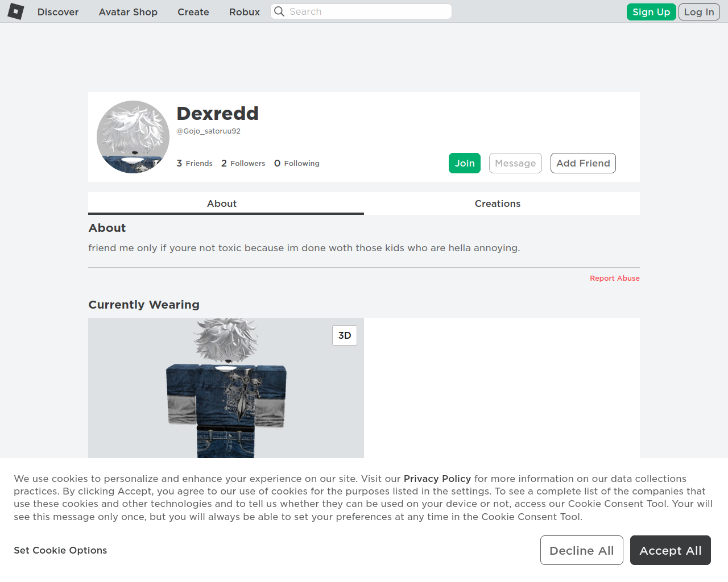View the 3 Friends list
Viewport: 728px width, 582px height.
coord(195,163)
